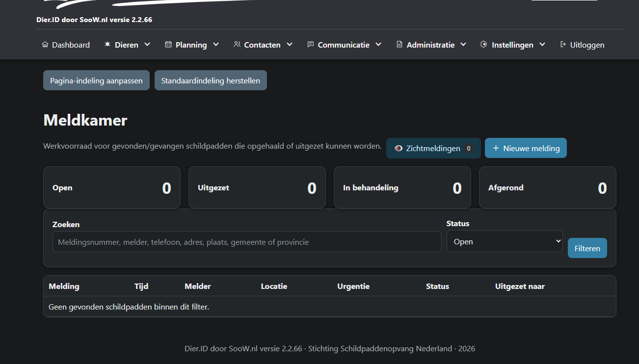This screenshot has height=364, width=639.
Task: Click the eye icon on Zichtmeldingen
Action: click(399, 148)
